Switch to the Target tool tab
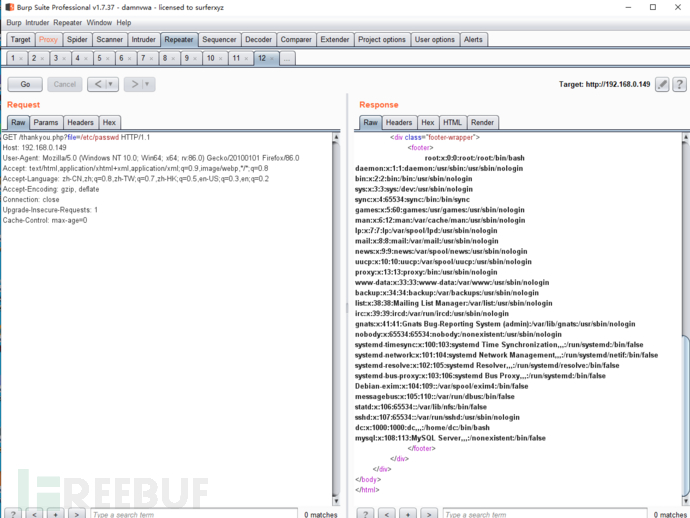 (20, 40)
